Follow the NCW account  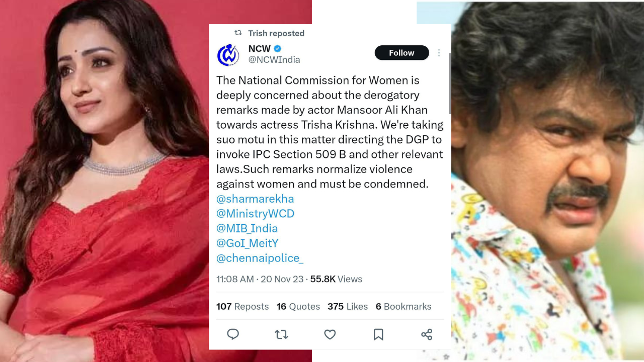401,53
